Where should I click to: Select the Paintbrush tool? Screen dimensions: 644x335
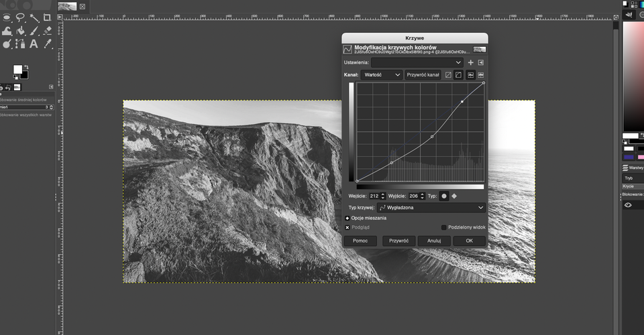(34, 31)
